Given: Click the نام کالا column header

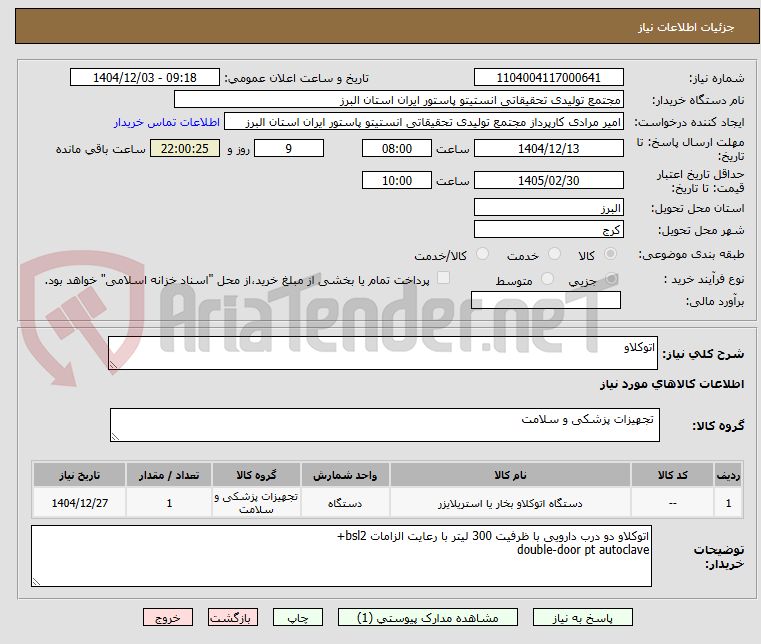Looking at the screenshot, I should coord(510,475).
